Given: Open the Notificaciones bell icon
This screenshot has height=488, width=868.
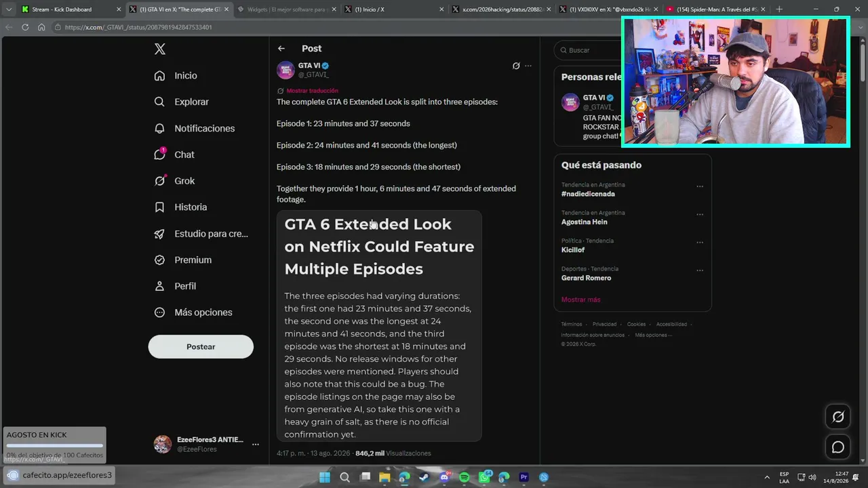Looking at the screenshot, I should coord(159,128).
